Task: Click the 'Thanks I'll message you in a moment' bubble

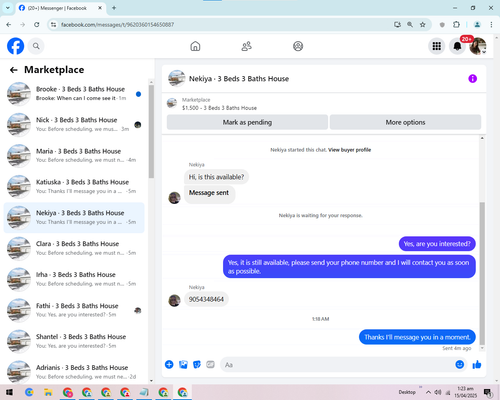Action: point(417,337)
